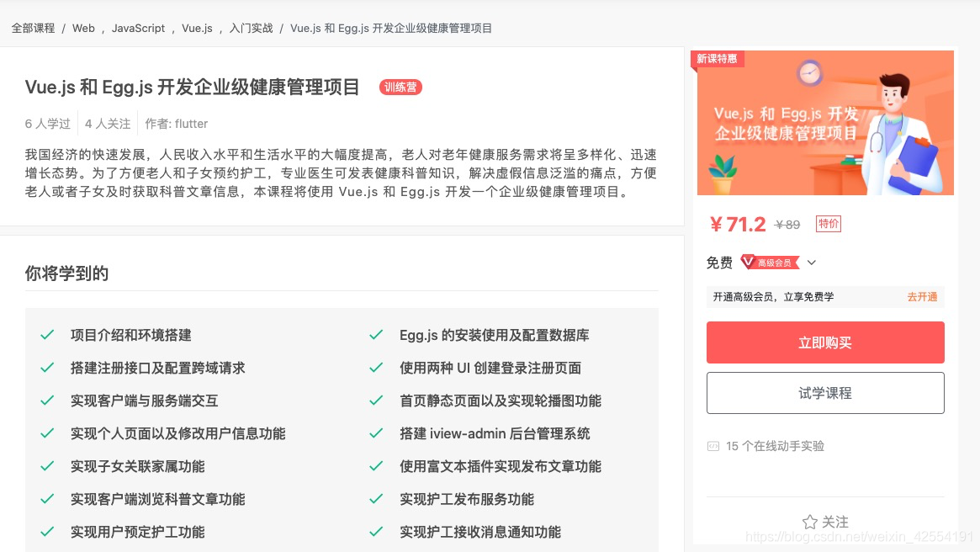Click the 免费 label in price panel
The width and height of the screenshot is (980, 552).
[x=719, y=263]
